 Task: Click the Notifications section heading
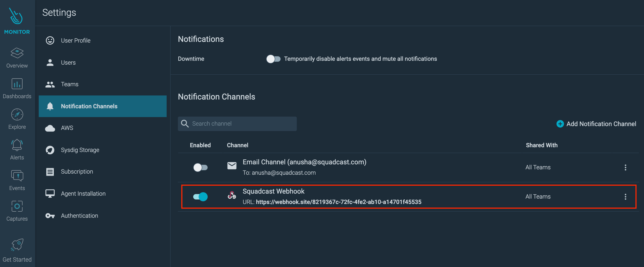[201, 39]
